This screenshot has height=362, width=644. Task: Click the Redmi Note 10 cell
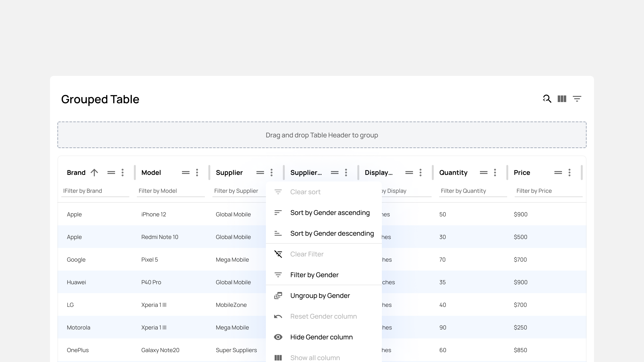point(160,237)
